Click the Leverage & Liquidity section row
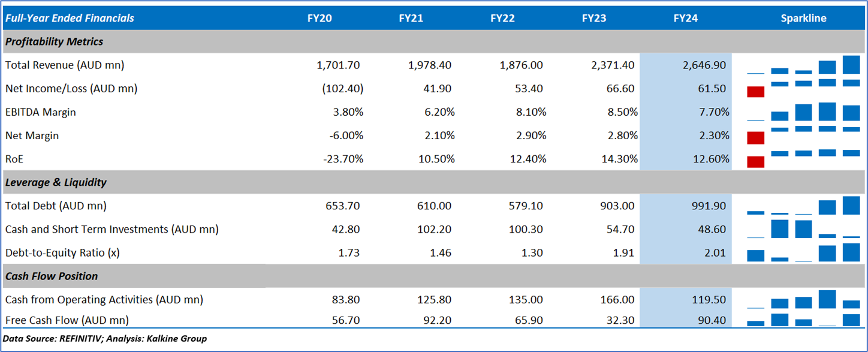868x352 pixels. [56, 182]
